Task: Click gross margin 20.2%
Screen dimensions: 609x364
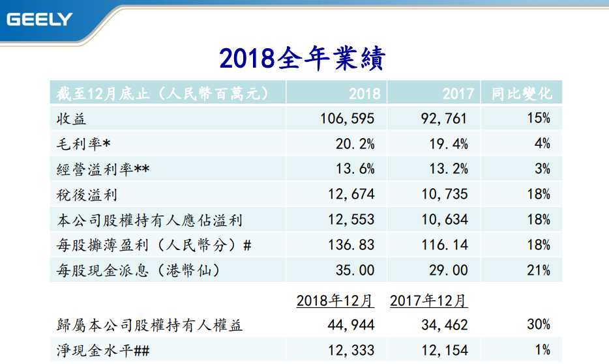Action: pyautogui.click(x=355, y=144)
